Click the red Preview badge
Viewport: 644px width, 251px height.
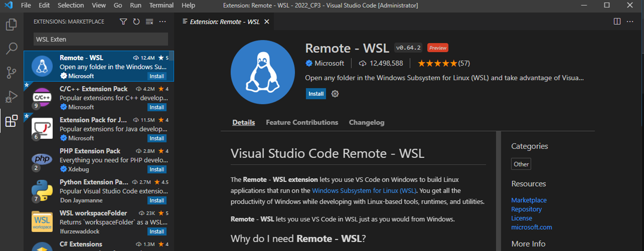(438, 48)
